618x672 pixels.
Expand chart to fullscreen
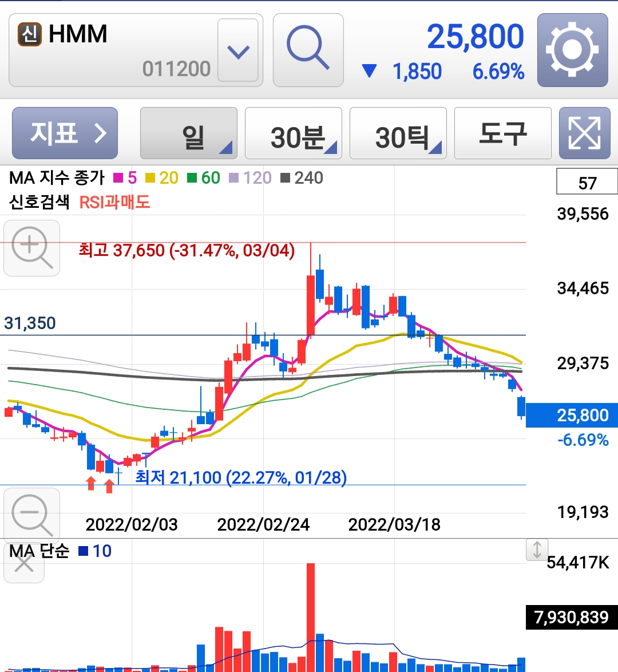[x=584, y=133]
